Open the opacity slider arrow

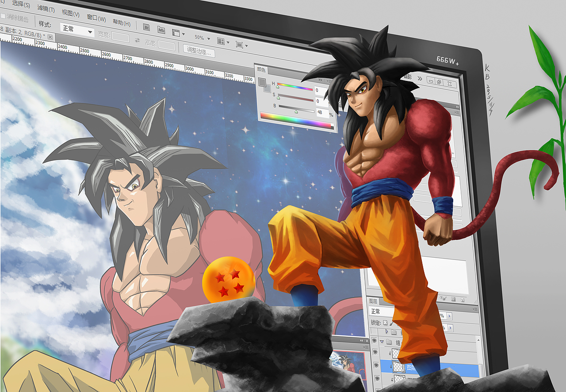(449, 316)
